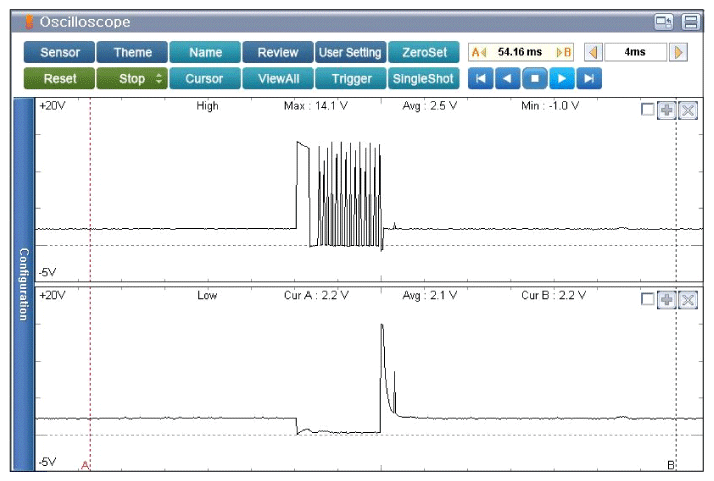Open the Sensor menu

pos(59,52)
